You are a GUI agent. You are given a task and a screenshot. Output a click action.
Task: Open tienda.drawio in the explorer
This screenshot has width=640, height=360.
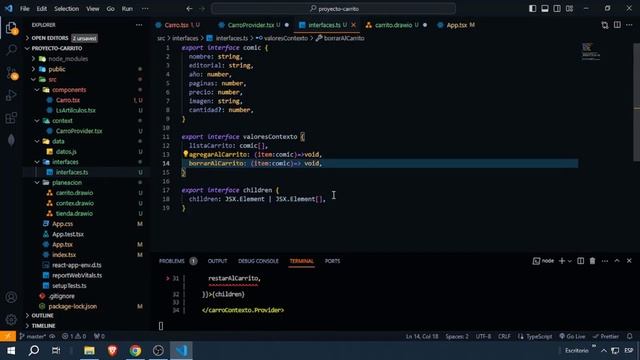[74, 213]
